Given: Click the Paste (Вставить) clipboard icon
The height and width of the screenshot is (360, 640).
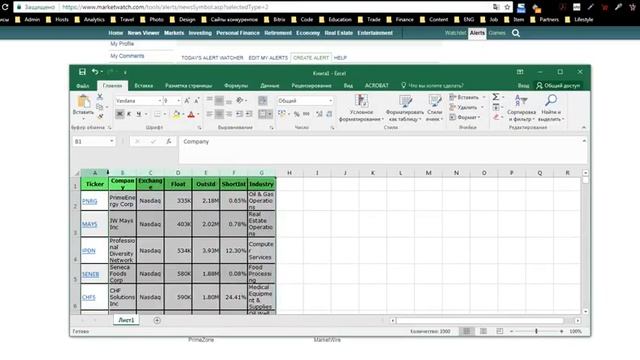Looking at the screenshot, I should coord(83,102).
